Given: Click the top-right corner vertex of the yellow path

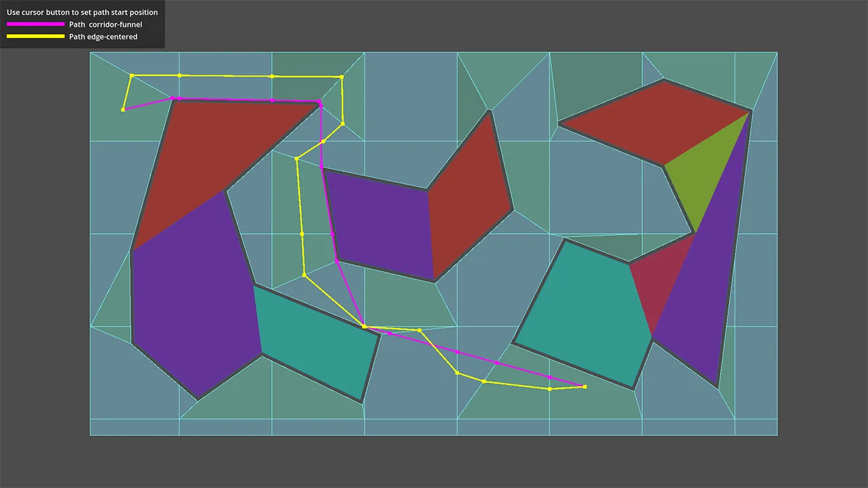Looking at the screenshot, I should click(x=341, y=77).
